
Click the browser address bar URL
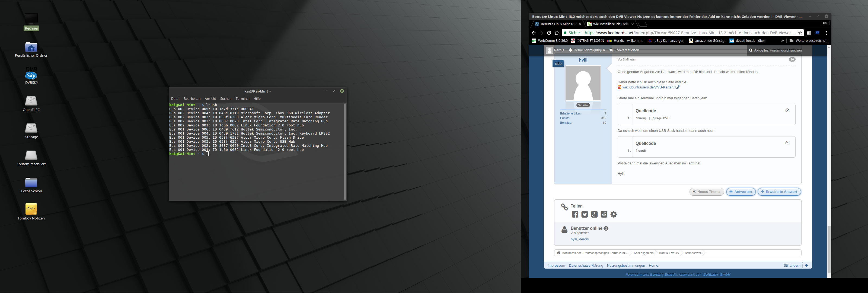(690, 33)
